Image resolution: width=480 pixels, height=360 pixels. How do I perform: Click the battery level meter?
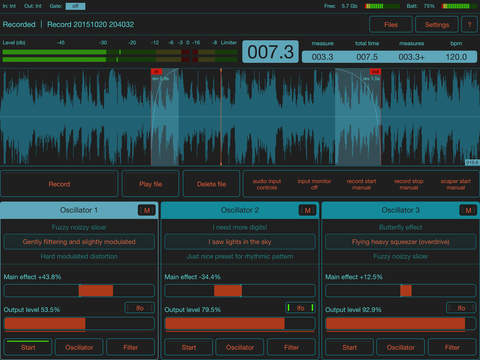(x=460, y=6)
